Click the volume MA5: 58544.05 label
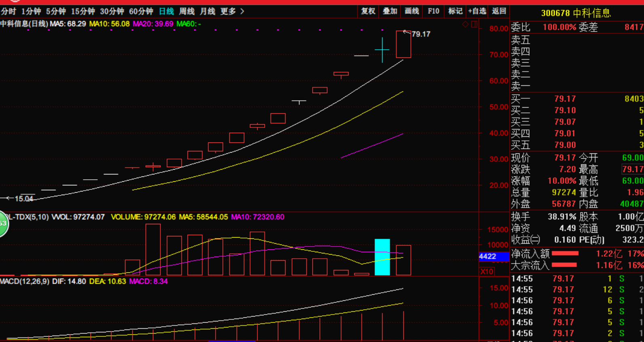The height and width of the screenshot is (342, 644). tap(203, 217)
